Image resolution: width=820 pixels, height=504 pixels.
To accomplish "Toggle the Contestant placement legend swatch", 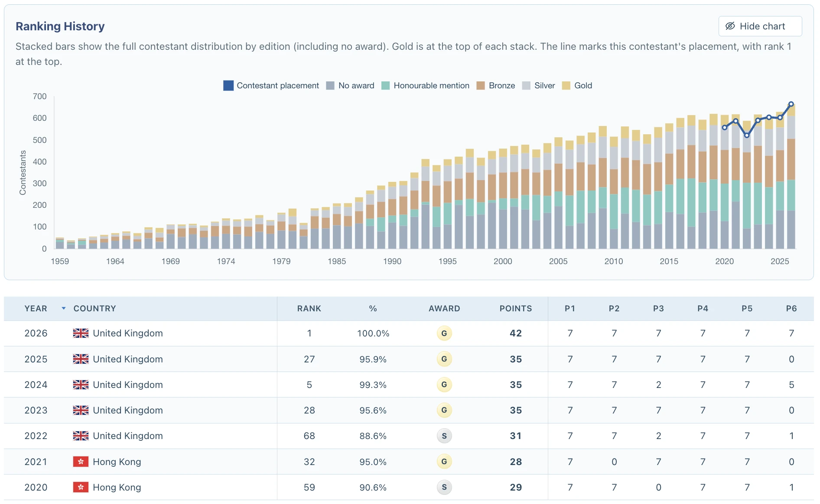I will coord(228,86).
